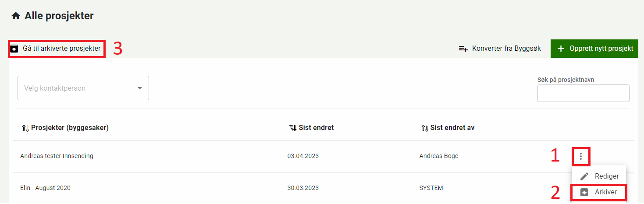The width and height of the screenshot is (644, 204).
Task: Click the pencil icon next to Rediger
Action: pos(584,176)
